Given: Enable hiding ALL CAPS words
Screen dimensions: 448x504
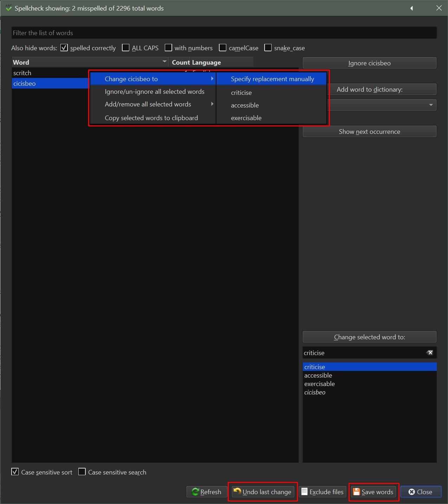Looking at the screenshot, I should click(x=125, y=47).
